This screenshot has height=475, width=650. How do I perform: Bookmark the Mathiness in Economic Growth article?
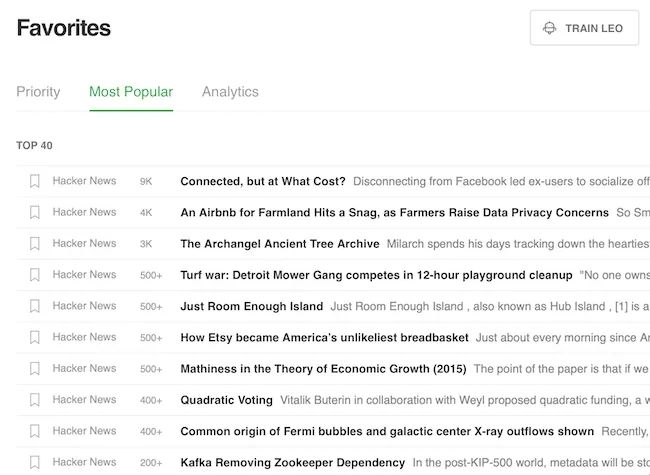[x=34, y=368]
